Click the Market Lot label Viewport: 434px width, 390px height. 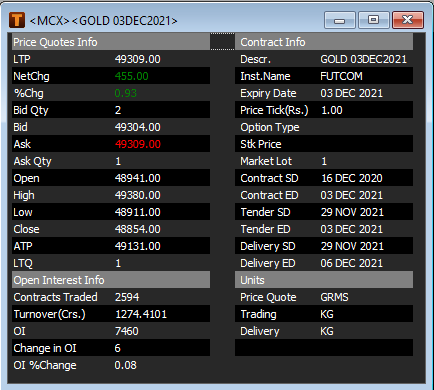(266, 161)
